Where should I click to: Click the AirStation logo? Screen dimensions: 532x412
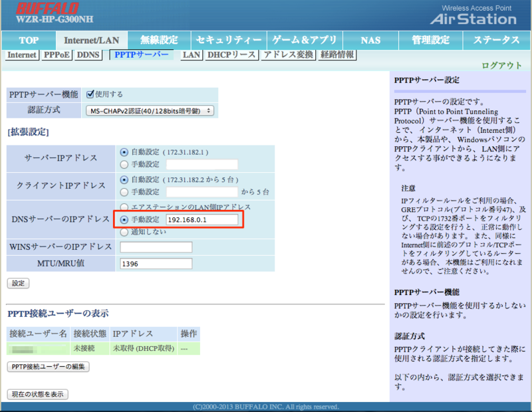point(473,19)
